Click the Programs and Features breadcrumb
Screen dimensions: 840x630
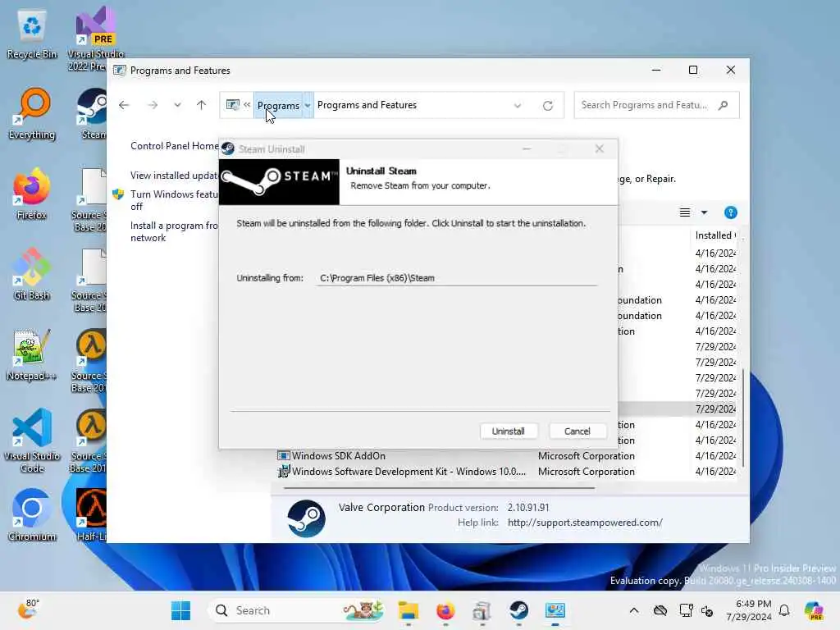click(367, 105)
